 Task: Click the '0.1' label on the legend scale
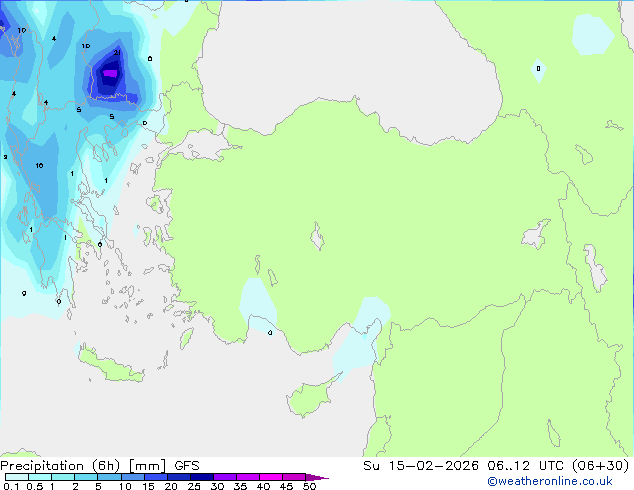(11, 486)
